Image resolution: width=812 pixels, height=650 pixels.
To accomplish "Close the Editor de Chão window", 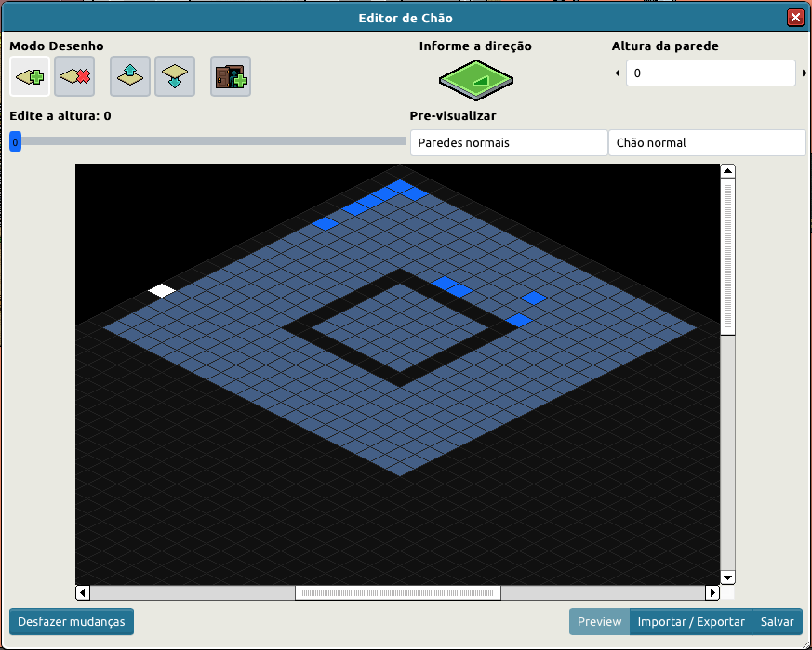I will 795,18.
